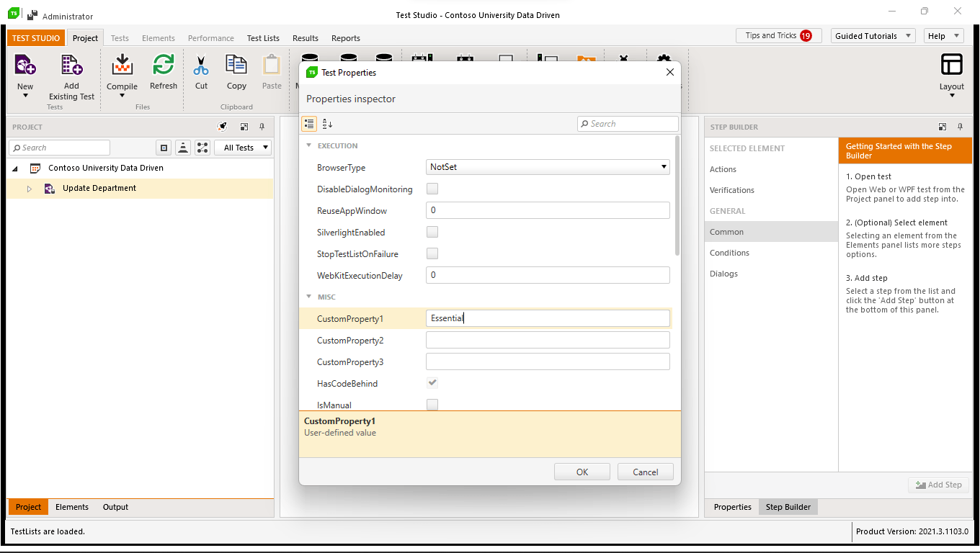Select Common in Step Builder
The width and height of the screenshot is (980, 553).
tap(771, 232)
